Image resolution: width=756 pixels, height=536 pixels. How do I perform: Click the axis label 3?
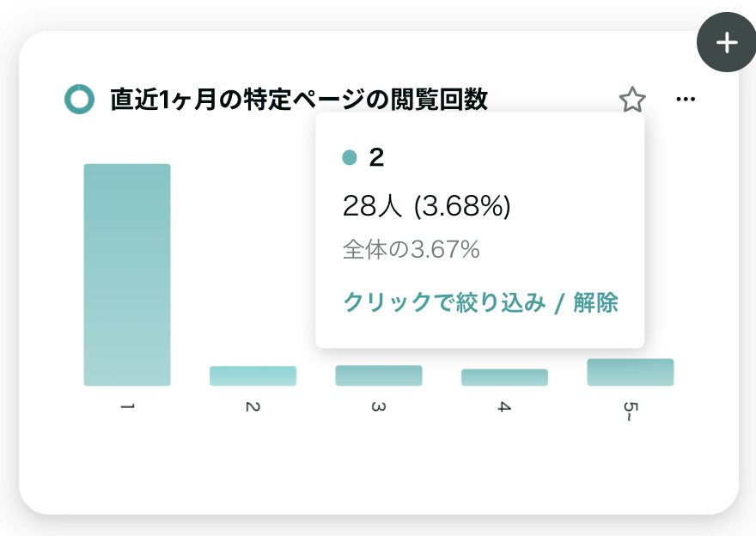(379, 407)
